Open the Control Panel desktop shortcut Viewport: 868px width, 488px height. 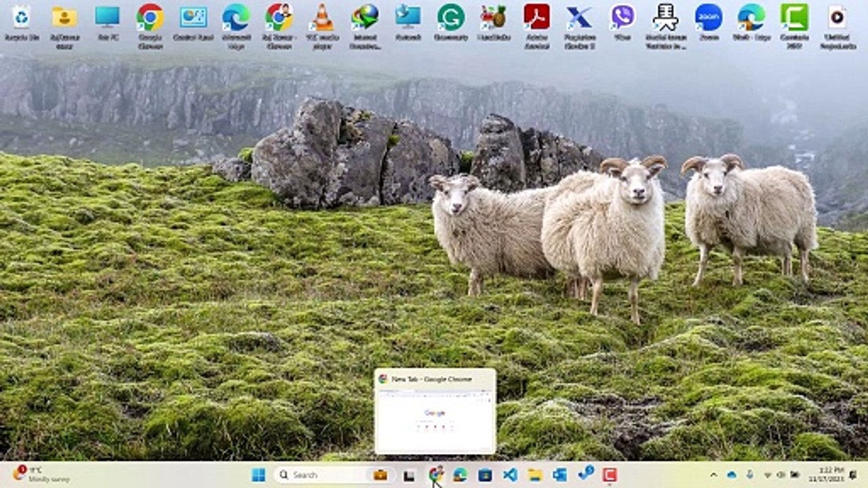click(x=193, y=24)
